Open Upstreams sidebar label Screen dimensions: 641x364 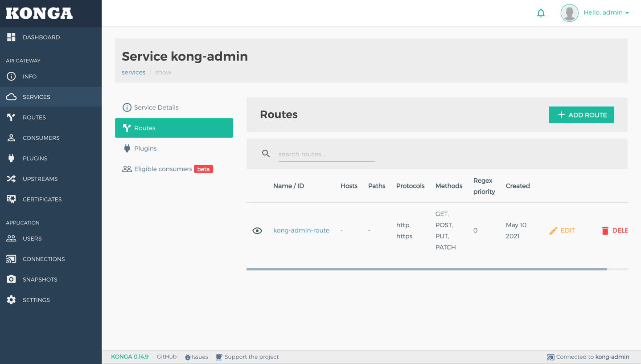point(40,179)
